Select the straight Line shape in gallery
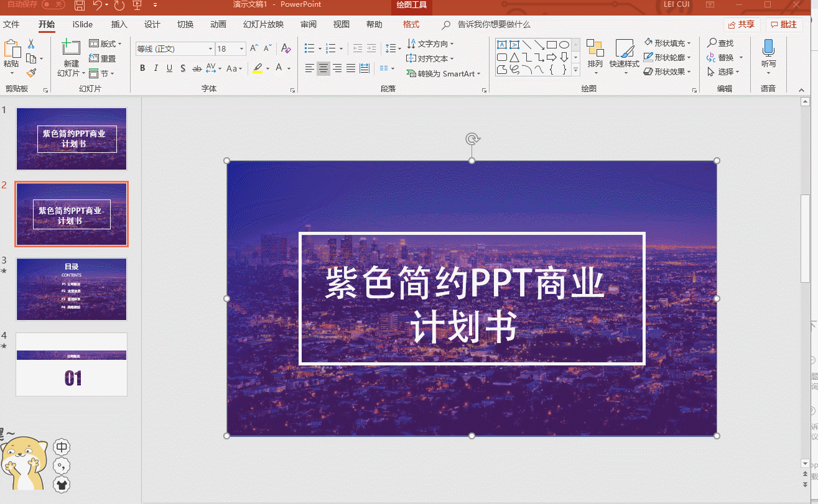This screenshot has width=818, height=504. [x=527, y=45]
